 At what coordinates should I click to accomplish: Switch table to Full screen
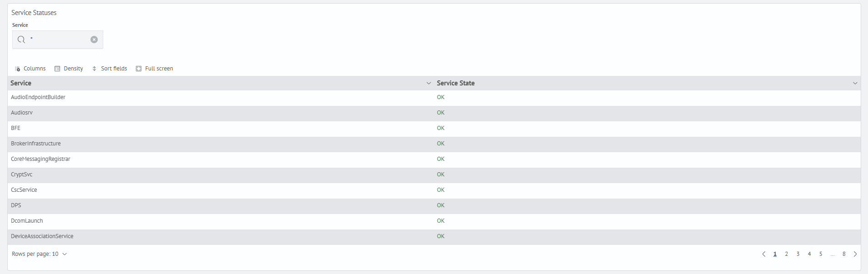(155, 69)
